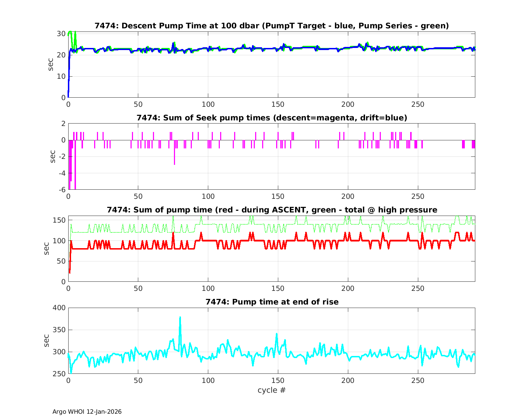Click the '100' y-axis tick in red plot

pyautogui.click(x=59, y=241)
